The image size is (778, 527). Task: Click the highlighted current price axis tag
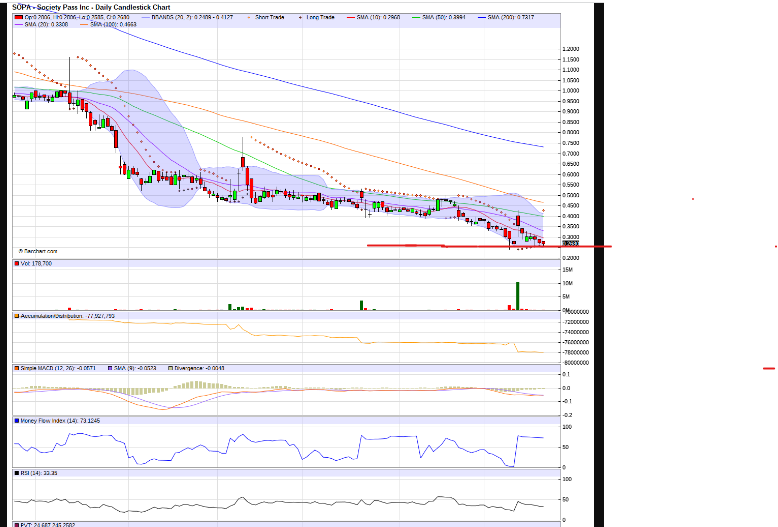(571, 244)
